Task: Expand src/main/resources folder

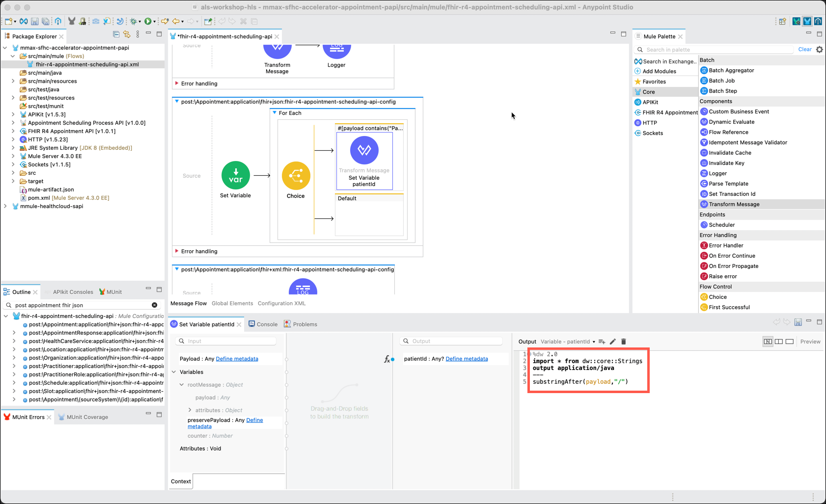Action: click(13, 81)
